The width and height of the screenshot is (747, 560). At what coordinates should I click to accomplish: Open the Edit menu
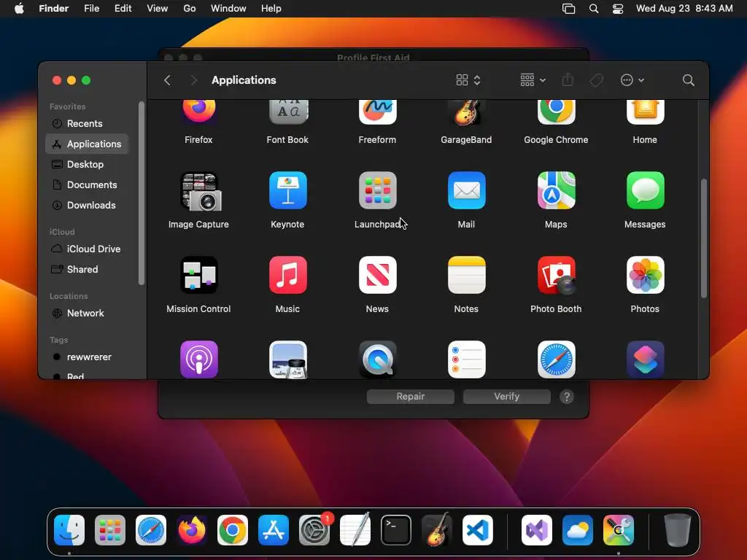point(123,9)
